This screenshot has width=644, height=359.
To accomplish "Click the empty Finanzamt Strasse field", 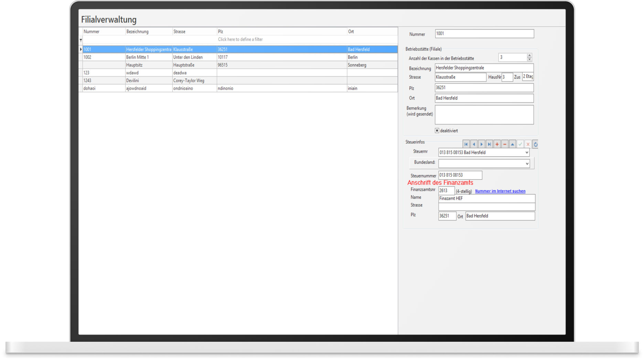I will pos(487,206).
